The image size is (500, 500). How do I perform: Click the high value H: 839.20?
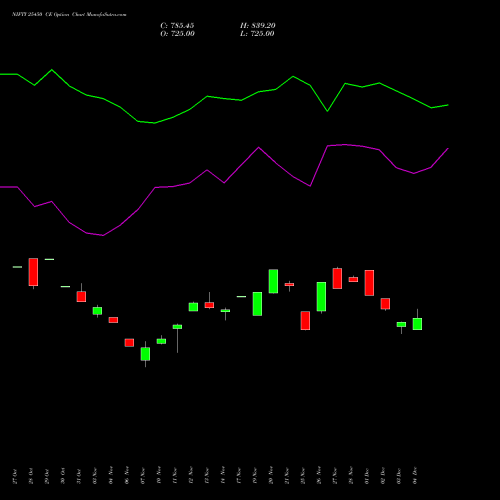(258, 26)
